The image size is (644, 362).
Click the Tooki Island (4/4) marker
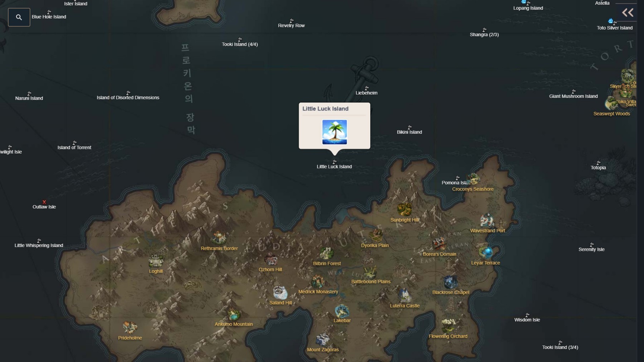240,39
